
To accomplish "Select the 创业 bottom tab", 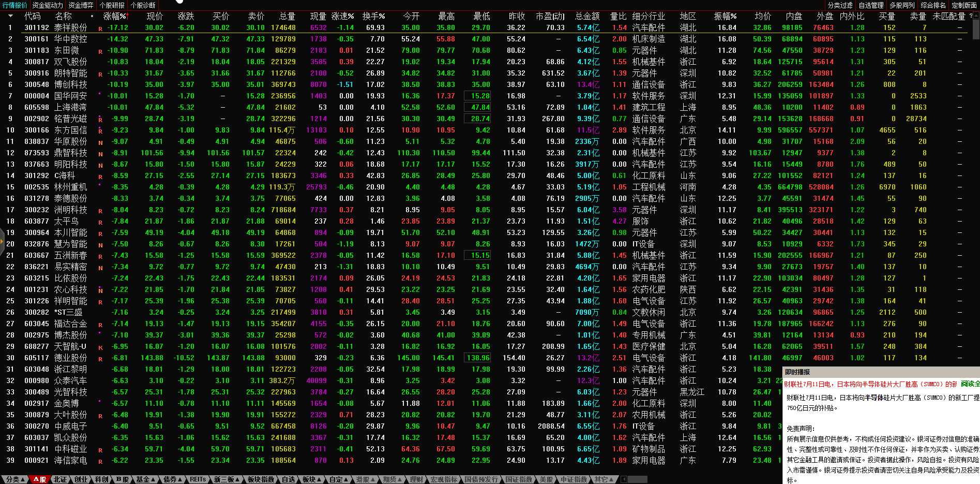I will (81, 479).
